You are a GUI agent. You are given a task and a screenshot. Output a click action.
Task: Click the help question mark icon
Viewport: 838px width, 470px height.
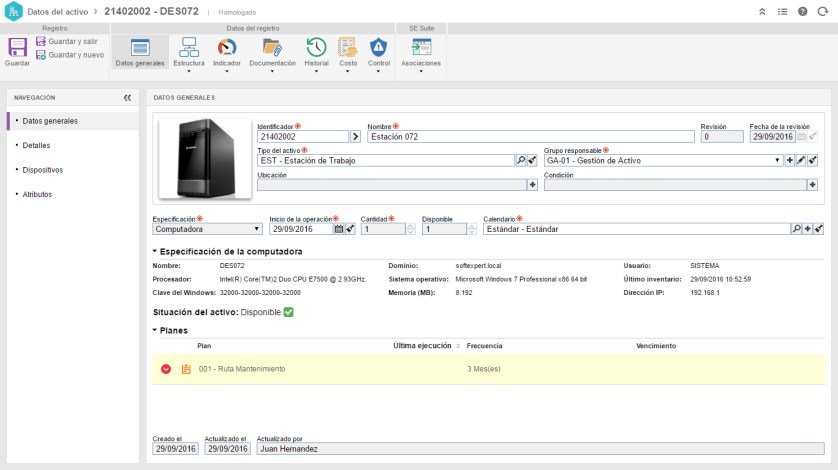point(802,11)
